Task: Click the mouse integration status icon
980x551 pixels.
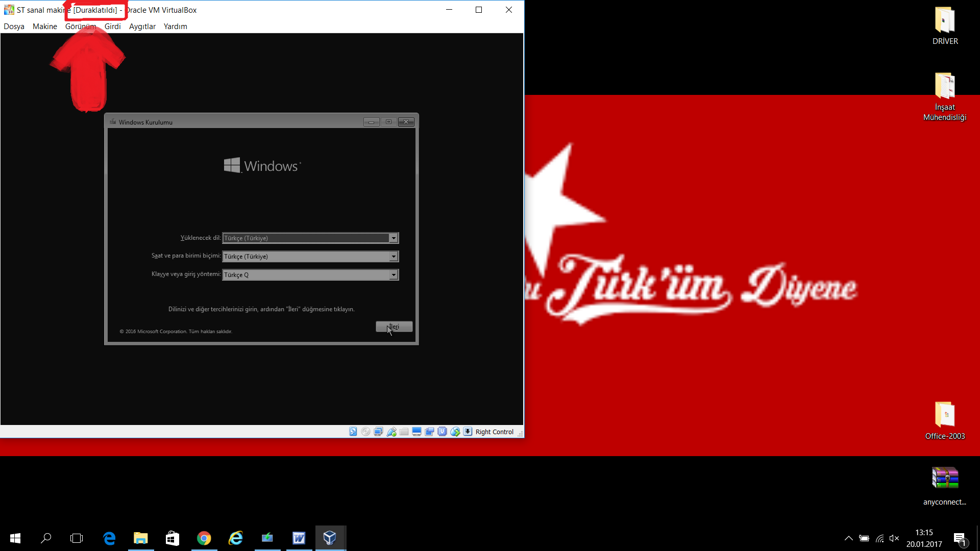Action: point(455,432)
